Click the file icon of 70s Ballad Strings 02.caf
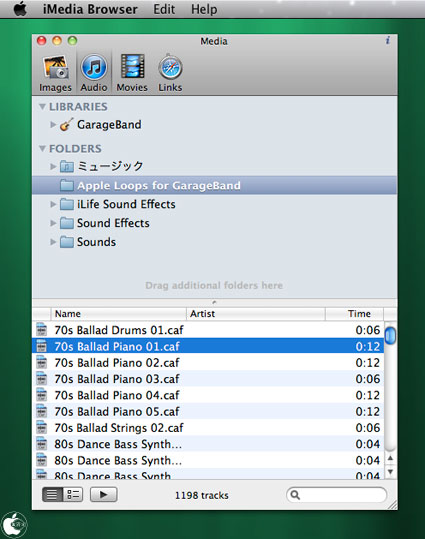Image resolution: width=425 pixels, height=539 pixels. 41,427
